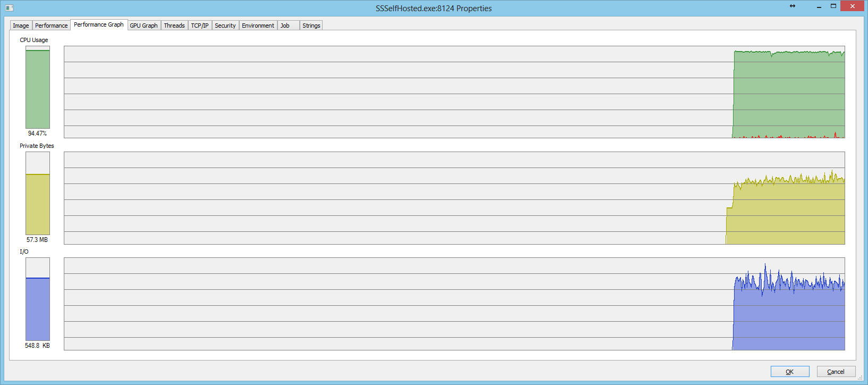Select the Performance Graph tab
The width and height of the screenshot is (868, 385).
click(98, 24)
